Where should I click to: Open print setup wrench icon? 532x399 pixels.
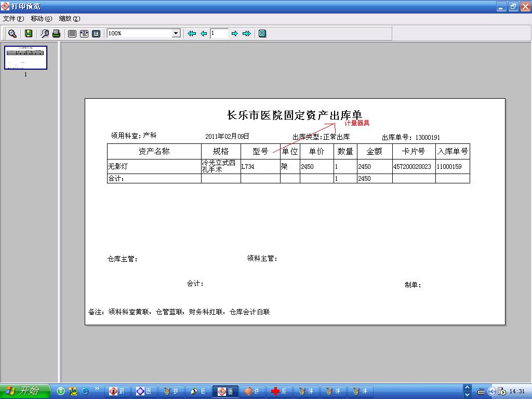click(45, 33)
